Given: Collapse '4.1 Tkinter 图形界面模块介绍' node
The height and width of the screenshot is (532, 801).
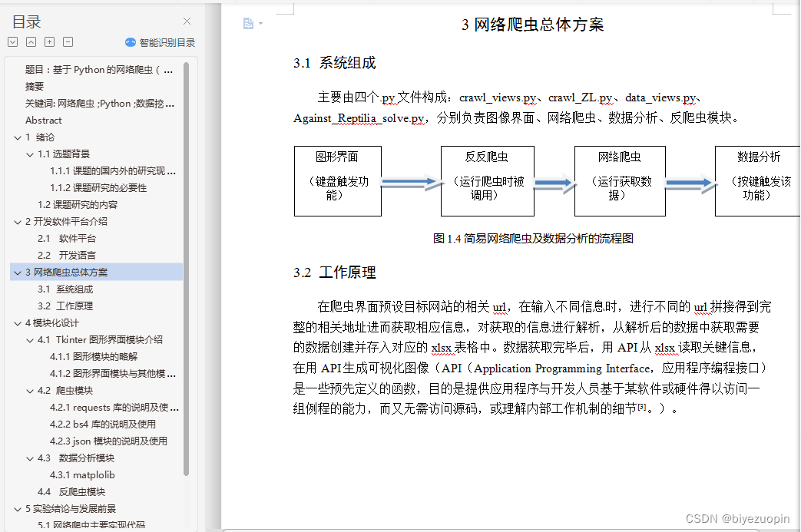Looking at the screenshot, I should [30, 339].
